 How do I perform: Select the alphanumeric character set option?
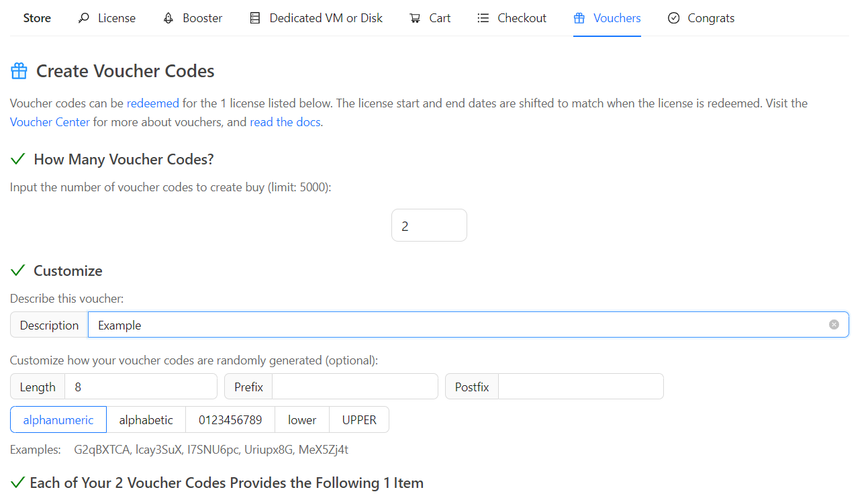tap(58, 420)
